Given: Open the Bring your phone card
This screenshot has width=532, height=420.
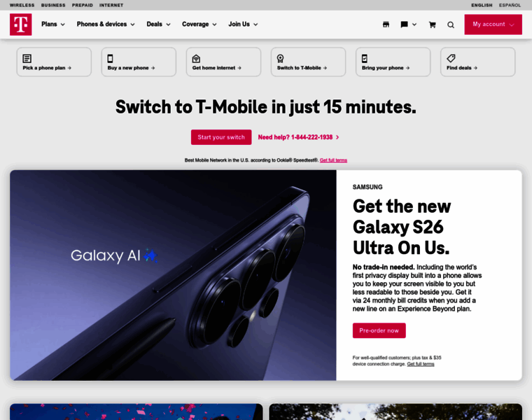Looking at the screenshot, I should 393,62.
